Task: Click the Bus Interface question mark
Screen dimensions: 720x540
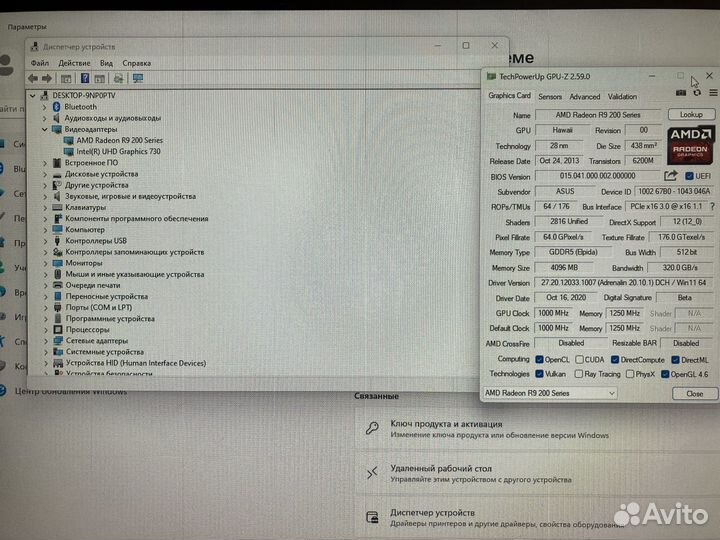Action: pyautogui.click(x=711, y=206)
